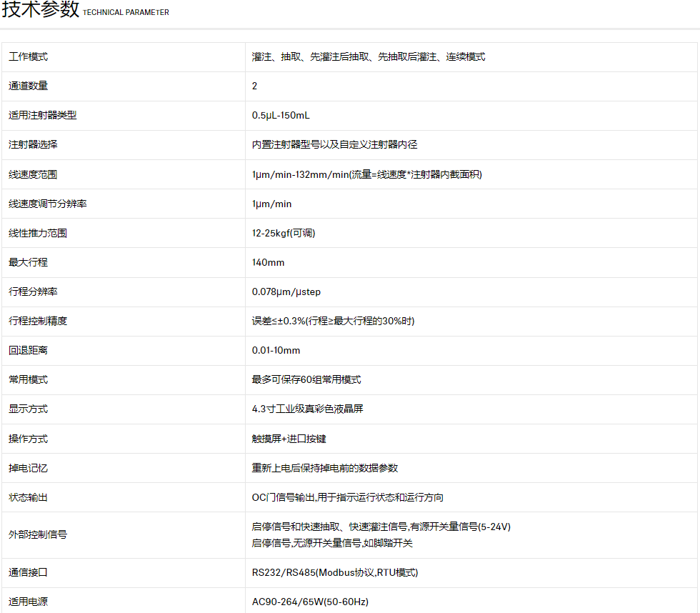Select the 掉电记忆 label cell

pos(29,468)
